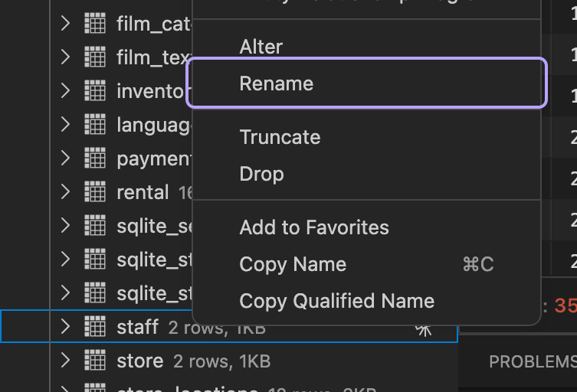Click the store table grid icon
Viewport: 577px width, 392px height.
click(x=95, y=361)
